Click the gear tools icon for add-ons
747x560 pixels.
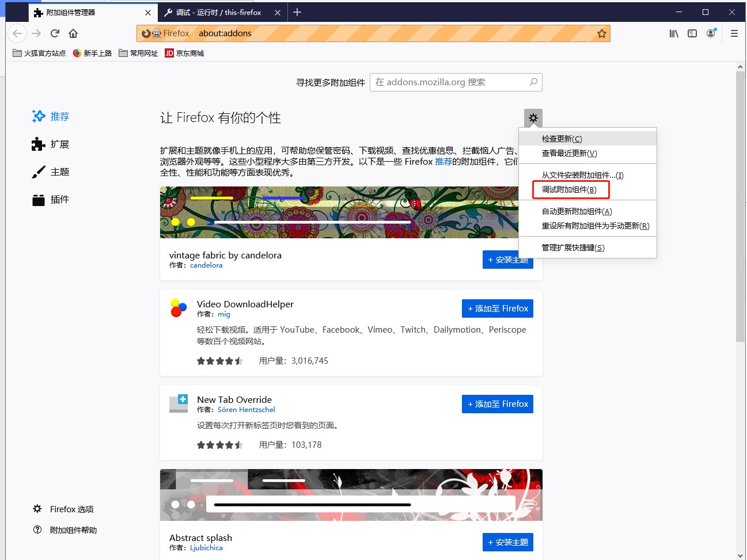[533, 118]
